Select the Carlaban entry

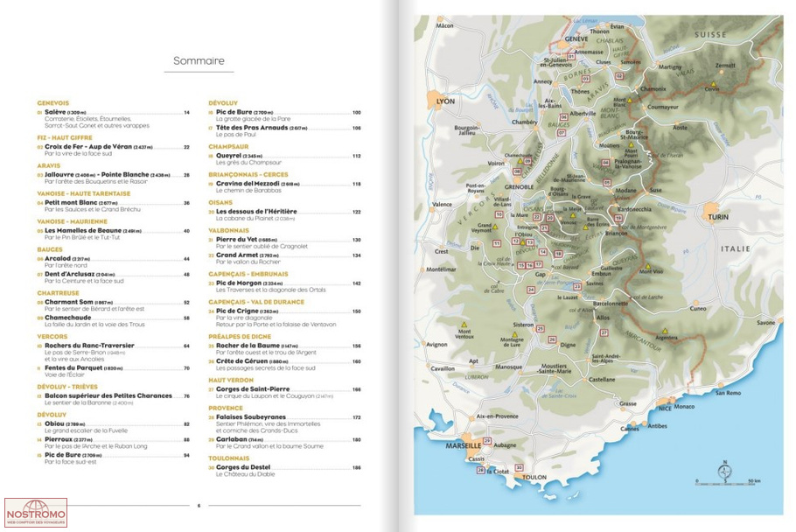click(x=284, y=443)
